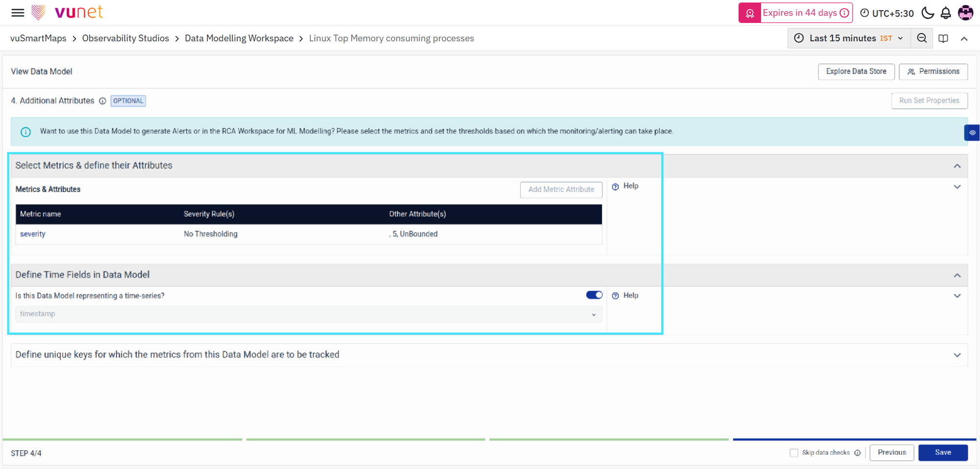This screenshot has height=469, width=980.
Task: Open the Last 15 minutes time picker
Action: (849, 38)
